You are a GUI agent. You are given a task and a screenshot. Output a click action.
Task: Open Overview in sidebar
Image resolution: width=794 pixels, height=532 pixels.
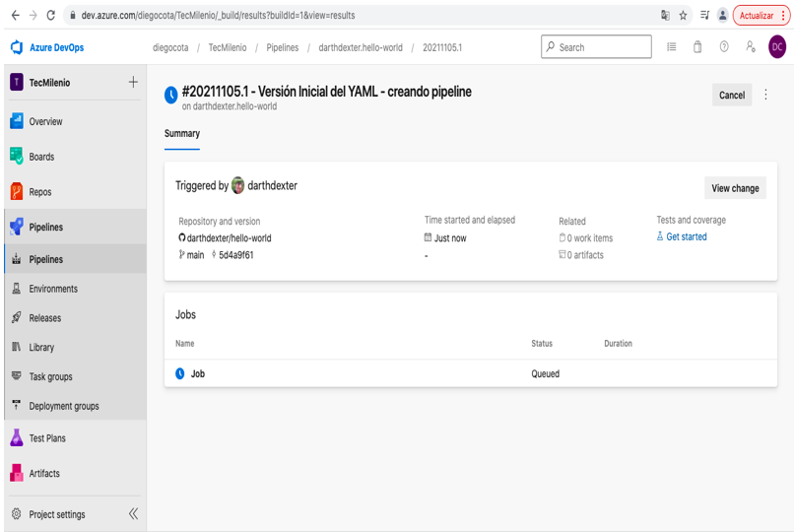(75, 121)
